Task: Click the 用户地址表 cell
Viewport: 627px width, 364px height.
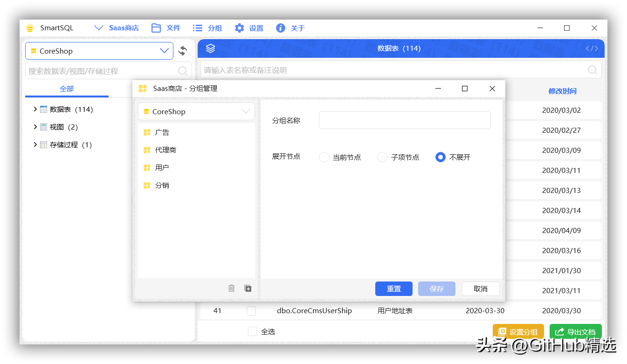Action: coord(395,311)
